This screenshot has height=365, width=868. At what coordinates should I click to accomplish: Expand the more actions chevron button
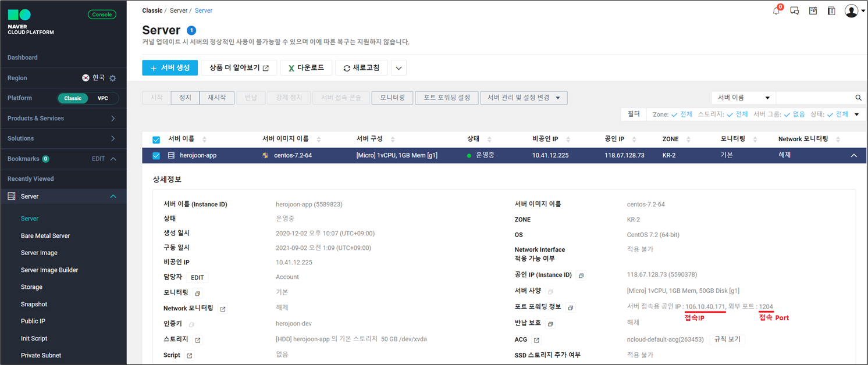(x=399, y=68)
